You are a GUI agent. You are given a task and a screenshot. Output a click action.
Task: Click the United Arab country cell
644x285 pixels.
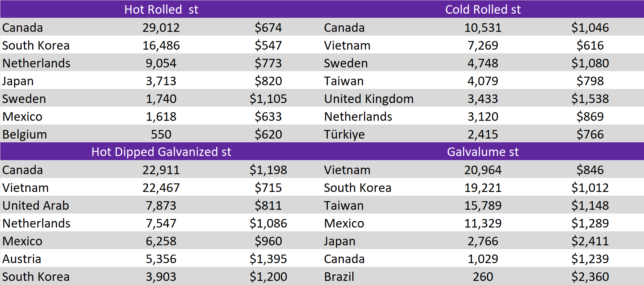[36, 206]
